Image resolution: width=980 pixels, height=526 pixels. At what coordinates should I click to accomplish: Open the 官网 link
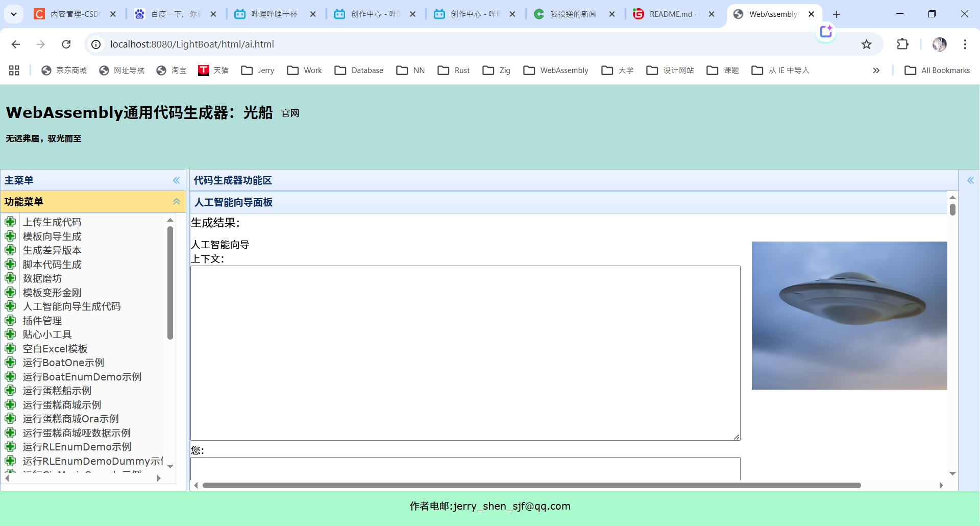290,113
